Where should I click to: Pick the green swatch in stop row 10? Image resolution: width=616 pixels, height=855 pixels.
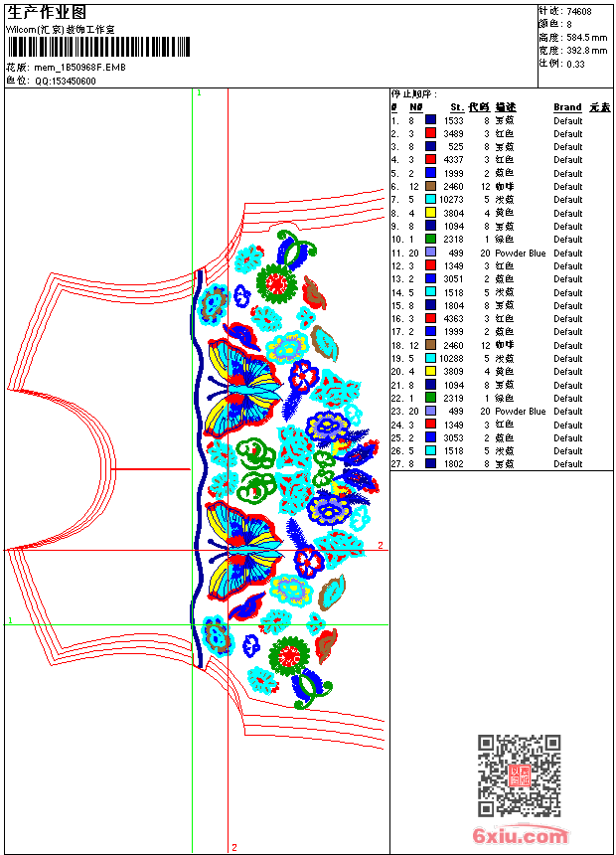coord(430,239)
